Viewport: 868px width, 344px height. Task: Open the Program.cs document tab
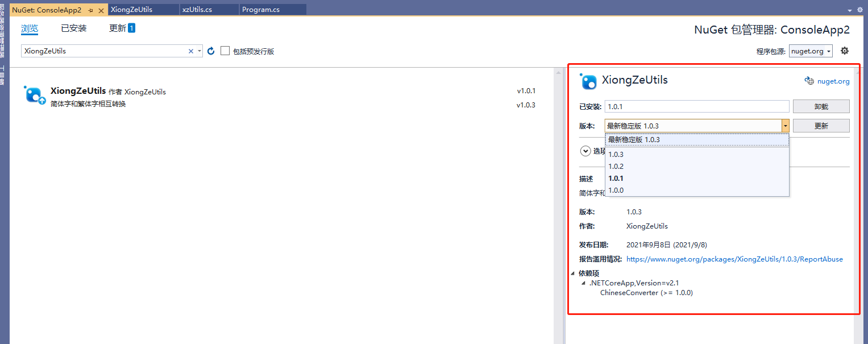[x=273, y=10]
